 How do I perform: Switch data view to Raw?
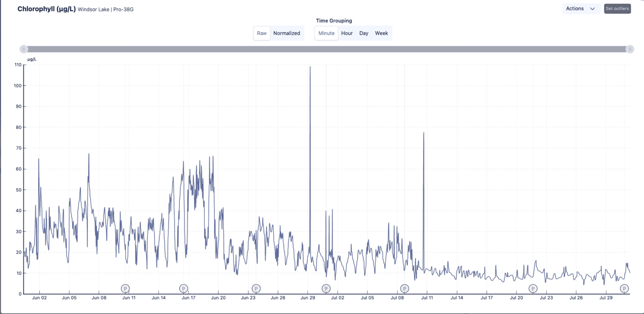pyautogui.click(x=262, y=33)
